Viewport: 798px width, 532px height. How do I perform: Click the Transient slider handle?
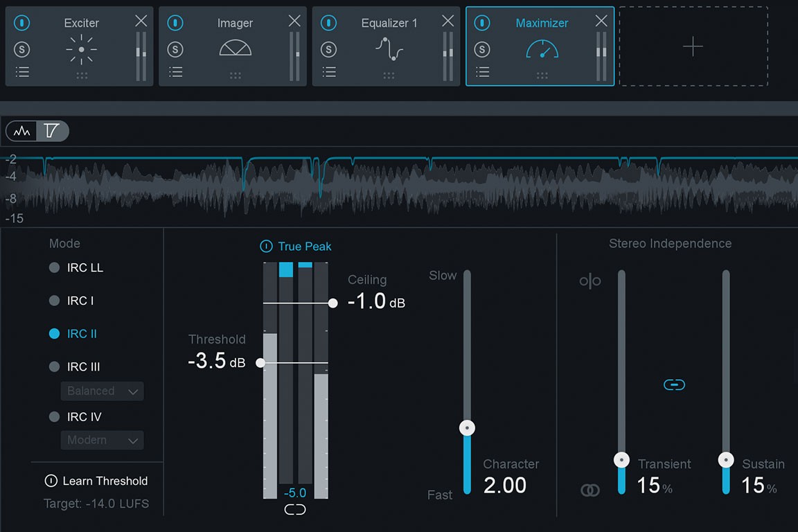click(x=621, y=459)
